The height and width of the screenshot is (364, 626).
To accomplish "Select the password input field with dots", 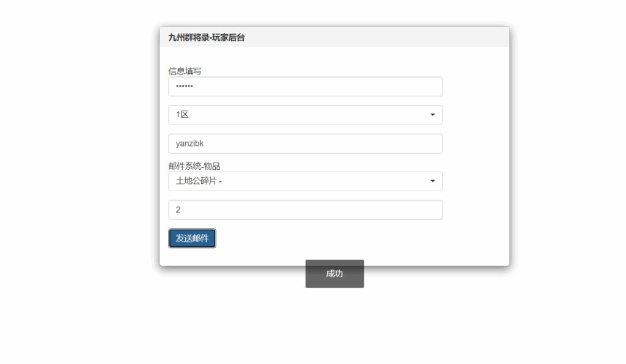I will (305, 86).
